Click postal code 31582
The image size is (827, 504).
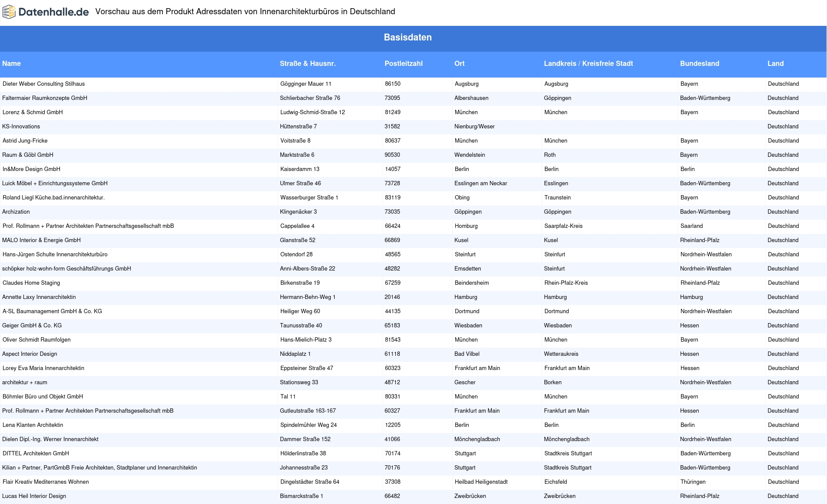(392, 127)
